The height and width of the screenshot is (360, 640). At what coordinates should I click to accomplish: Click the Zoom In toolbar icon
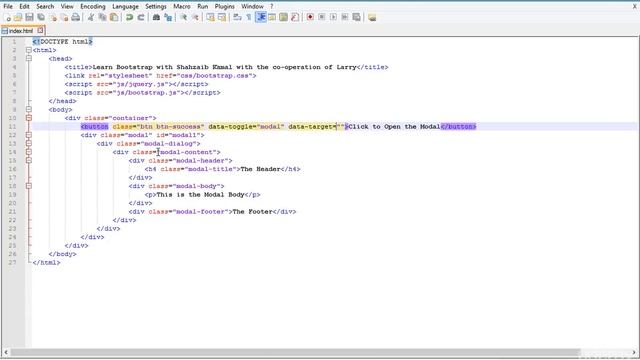pos(184,18)
